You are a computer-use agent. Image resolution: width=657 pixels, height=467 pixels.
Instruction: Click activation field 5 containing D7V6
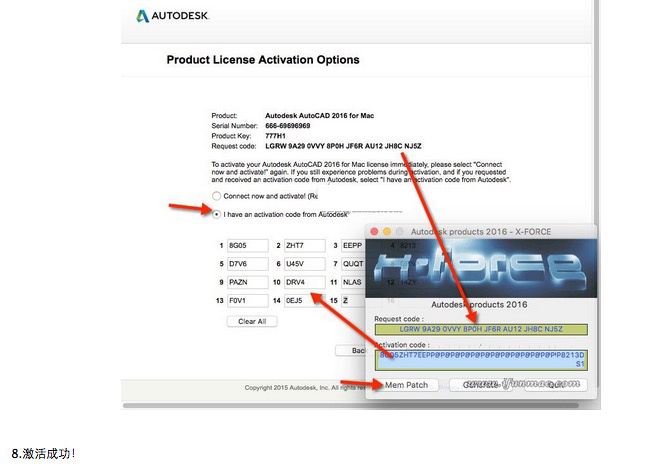coord(248,264)
